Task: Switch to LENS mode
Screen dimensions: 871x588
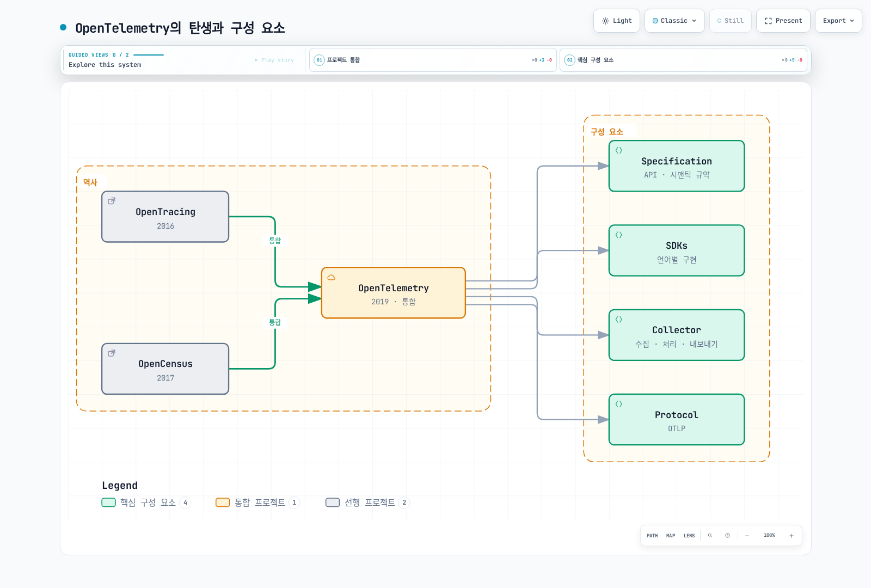Action: (689, 536)
